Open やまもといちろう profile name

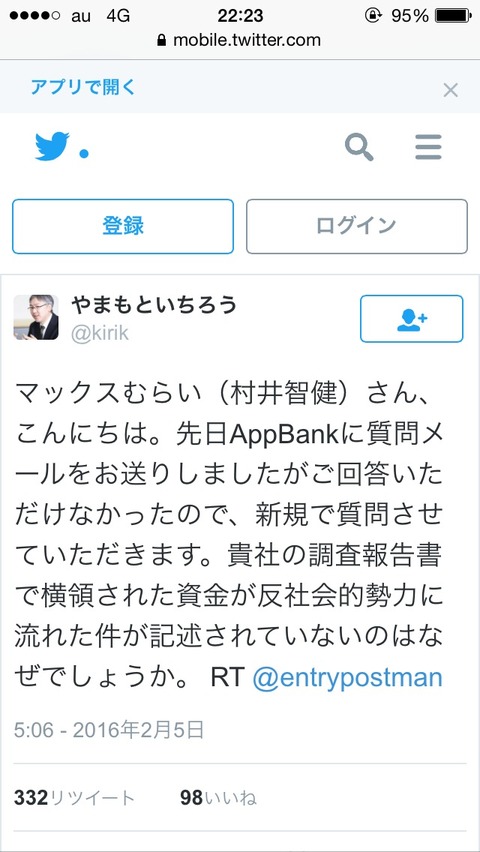point(154,305)
